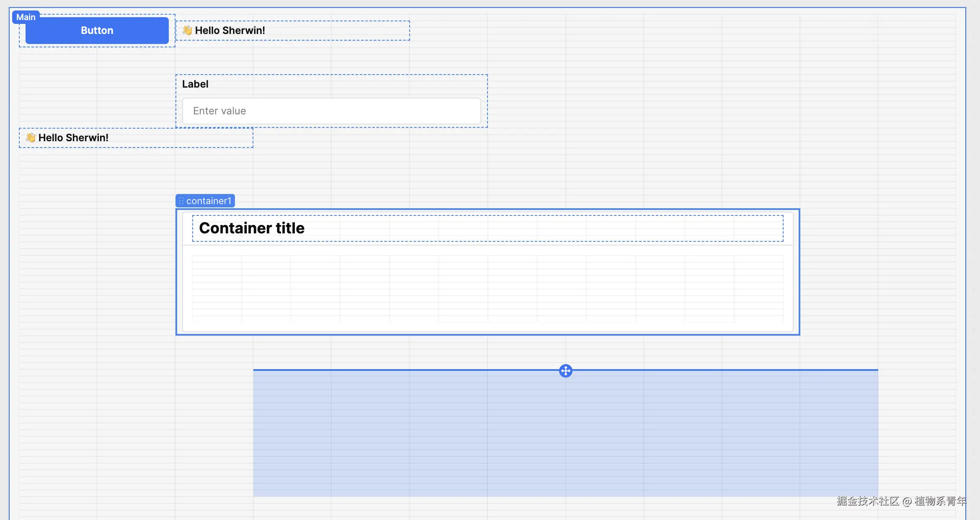Select the top Hello Sherwin! text component
This screenshot has width=980, height=520.
pyautogui.click(x=230, y=31)
